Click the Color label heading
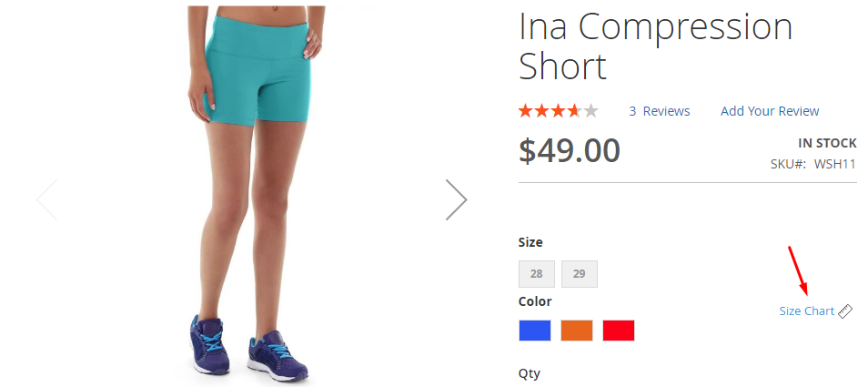Image resolution: width=868 pixels, height=387 pixels. pyautogui.click(x=535, y=301)
